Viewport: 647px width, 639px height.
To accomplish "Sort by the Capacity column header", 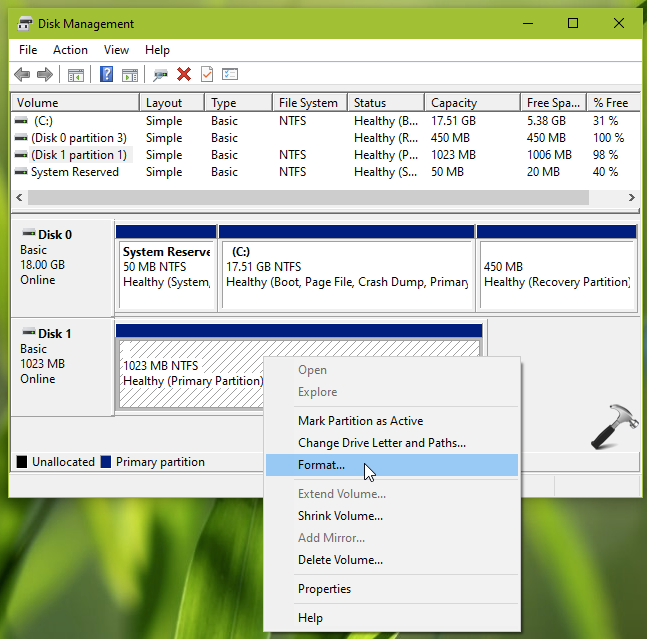I will (453, 103).
